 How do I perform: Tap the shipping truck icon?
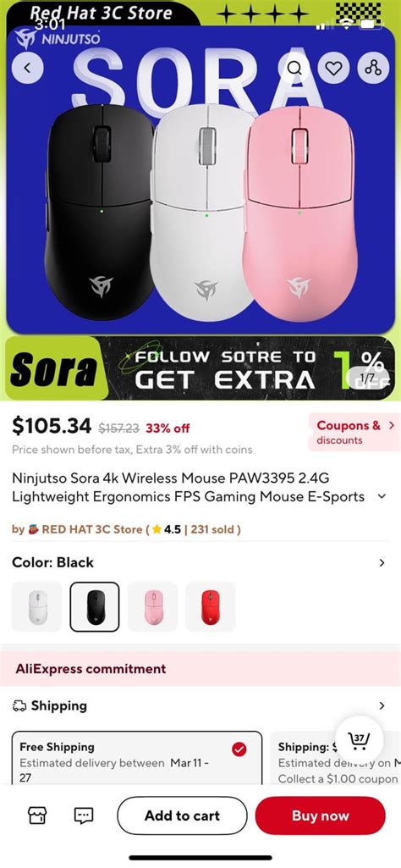pos(19,705)
